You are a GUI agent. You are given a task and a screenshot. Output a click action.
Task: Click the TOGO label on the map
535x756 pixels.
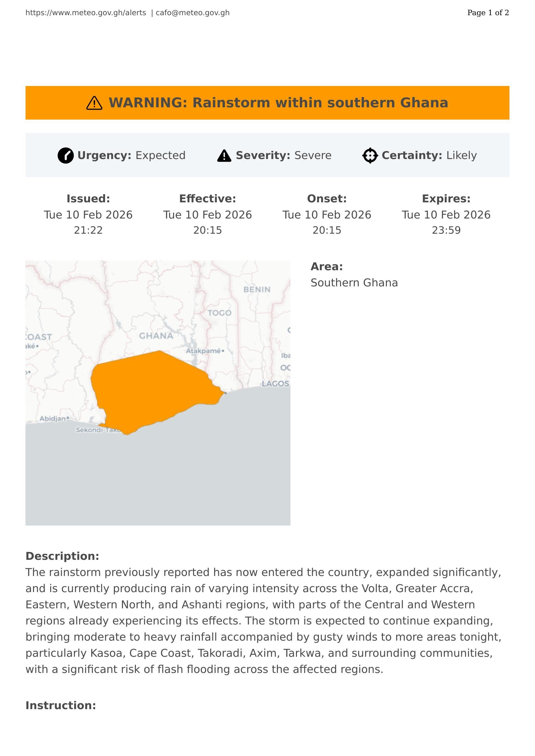point(219,313)
